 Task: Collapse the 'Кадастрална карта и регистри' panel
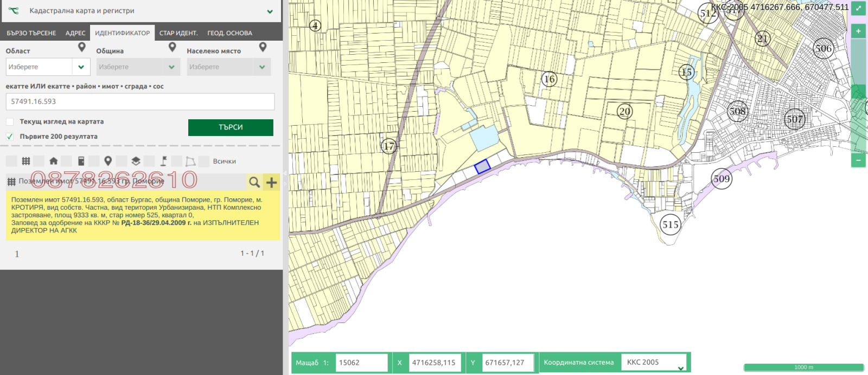pyautogui.click(x=270, y=11)
